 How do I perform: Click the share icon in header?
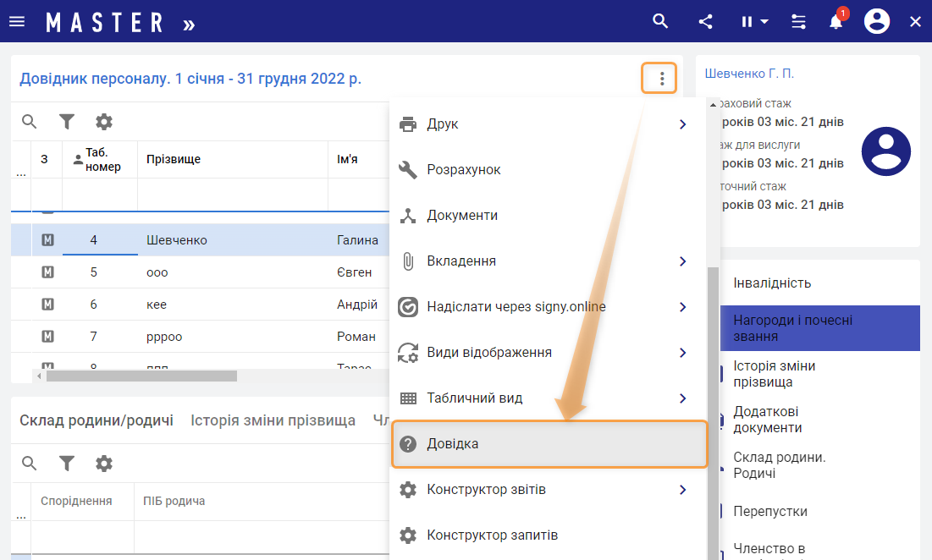[x=705, y=22]
